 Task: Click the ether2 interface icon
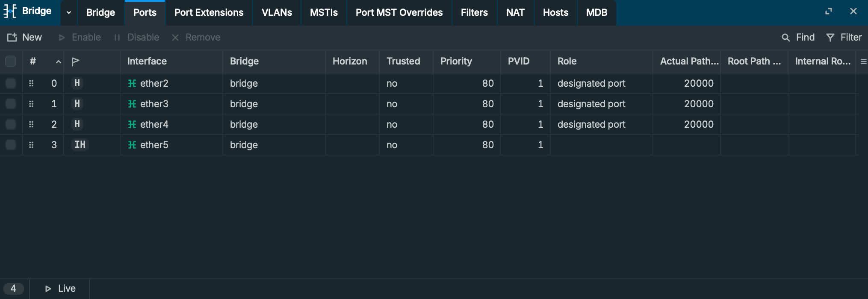tap(132, 83)
